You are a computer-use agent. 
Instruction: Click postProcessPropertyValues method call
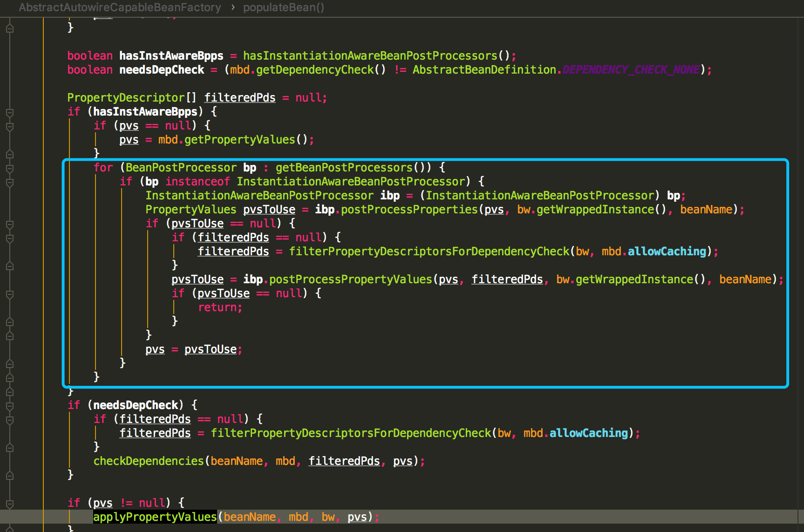[351, 280]
